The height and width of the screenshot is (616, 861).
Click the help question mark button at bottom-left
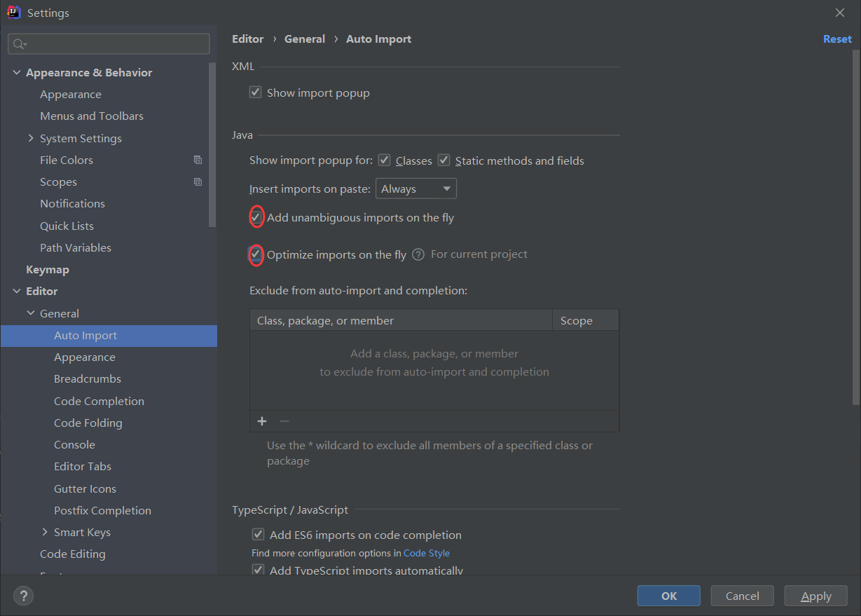pos(23,596)
